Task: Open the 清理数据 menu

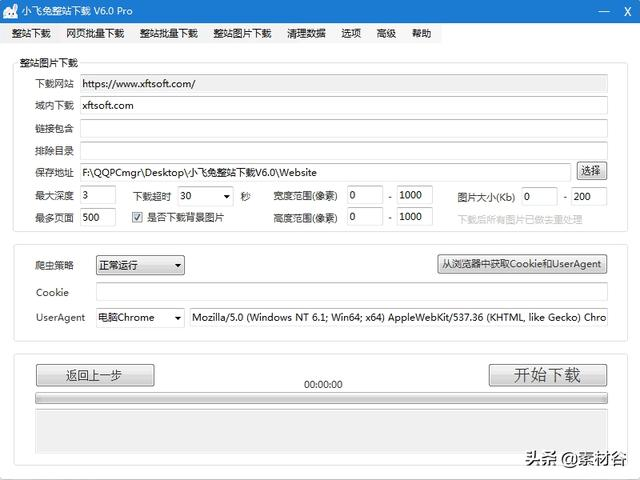Action: tap(306, 33)
